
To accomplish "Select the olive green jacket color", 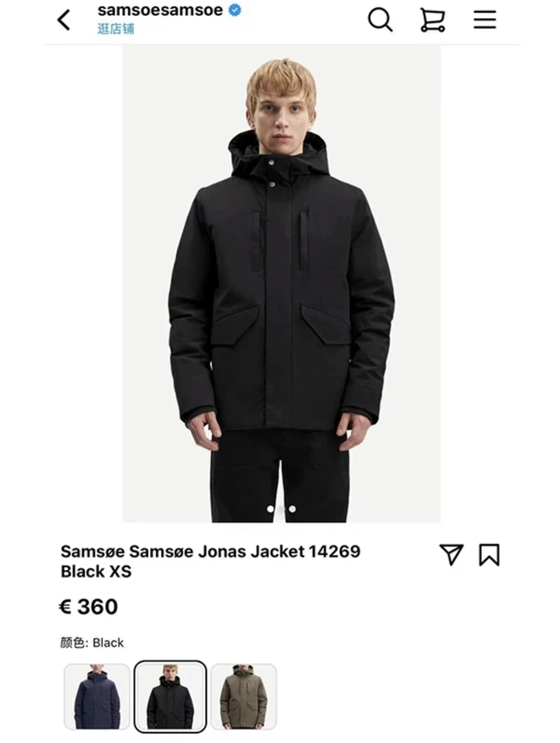I will point(244,696).
